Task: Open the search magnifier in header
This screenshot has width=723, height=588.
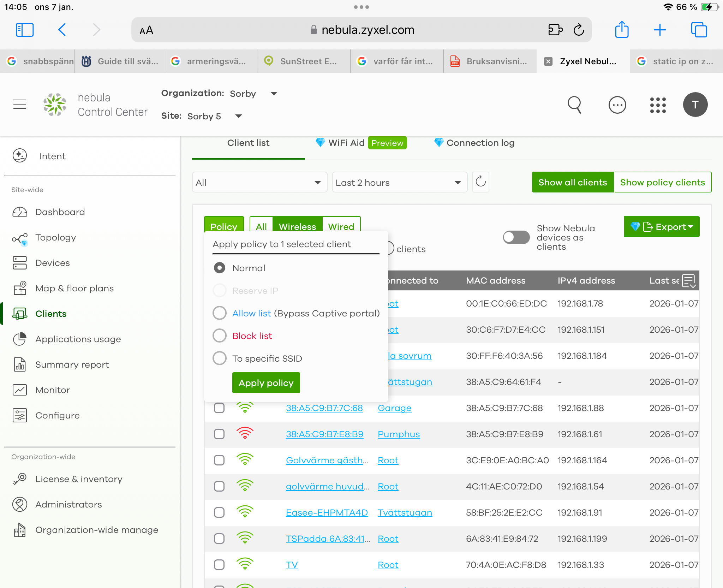Action: point(574,105)
